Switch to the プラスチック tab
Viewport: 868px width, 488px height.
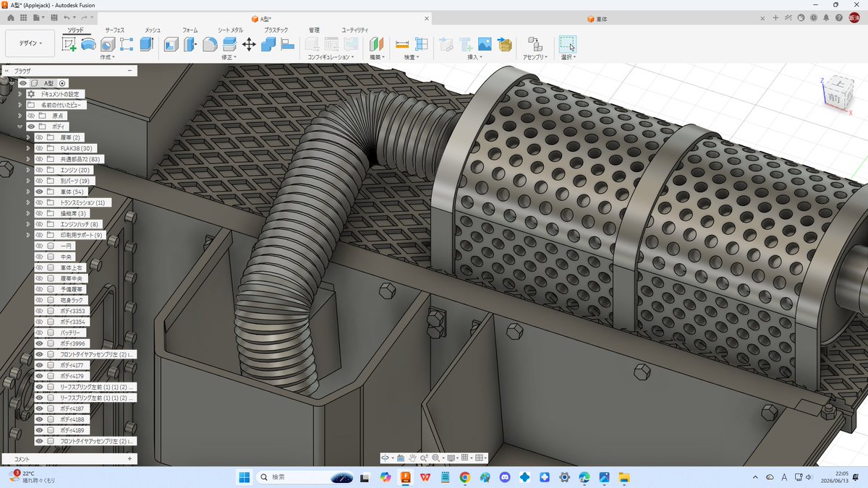[276, 30]
